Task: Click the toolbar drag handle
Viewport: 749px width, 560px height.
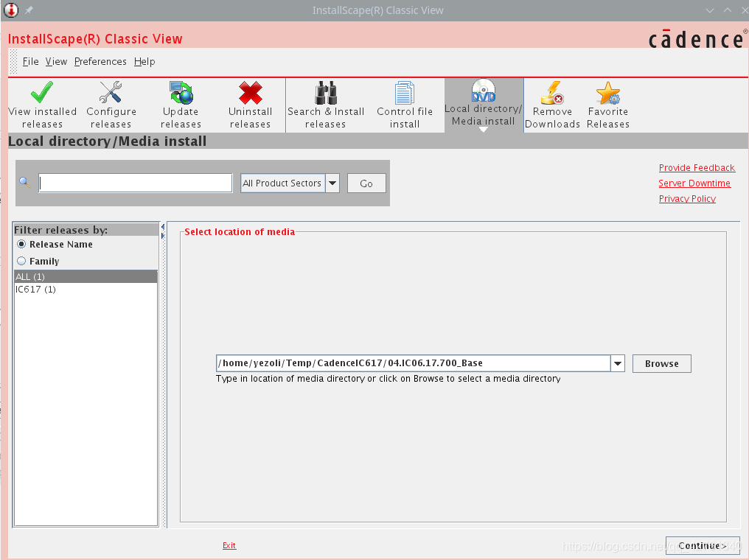Action: tap(13, 62)
